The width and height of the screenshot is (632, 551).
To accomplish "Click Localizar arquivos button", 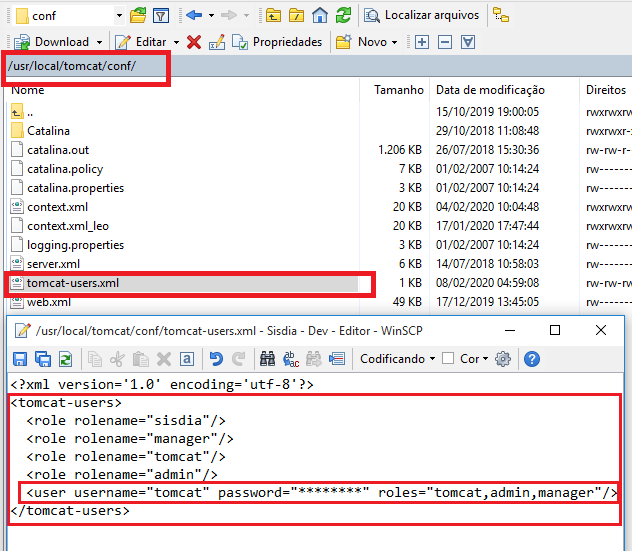I will tap(422, 16).
